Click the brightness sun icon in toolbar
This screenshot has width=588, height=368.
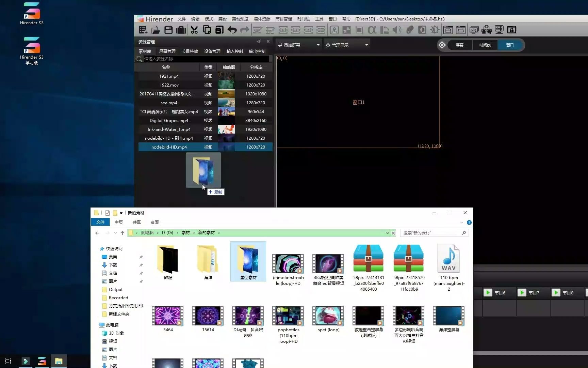point(435,30)
